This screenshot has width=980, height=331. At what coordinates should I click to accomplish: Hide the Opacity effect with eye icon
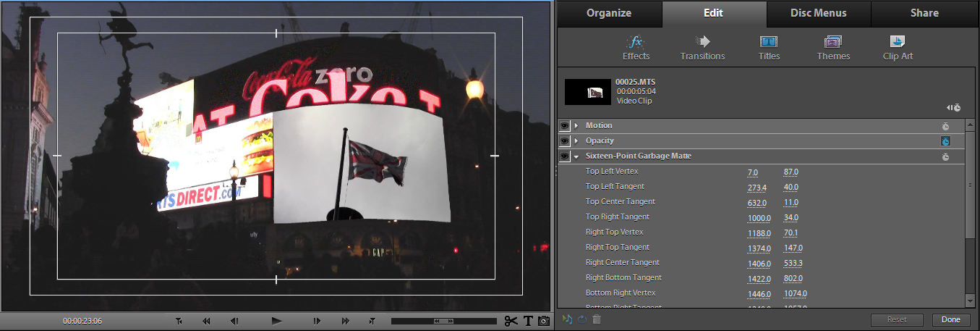click(x=564, y=141)
